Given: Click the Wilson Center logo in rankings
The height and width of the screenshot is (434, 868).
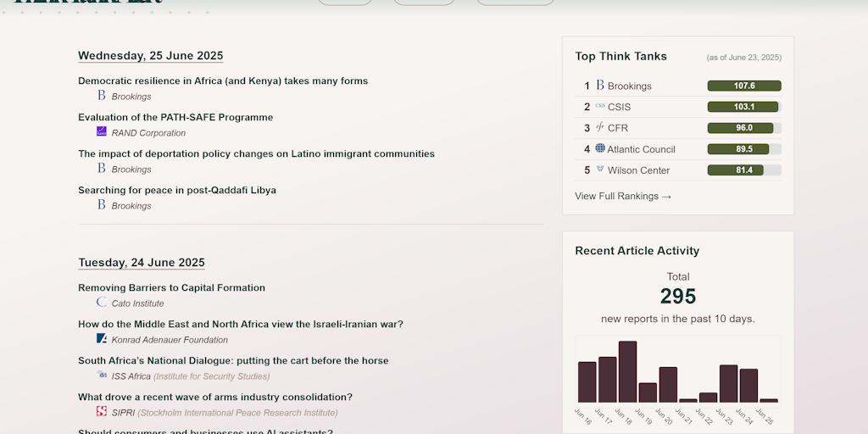Looking at the screenshot, I should click(600, 170).
